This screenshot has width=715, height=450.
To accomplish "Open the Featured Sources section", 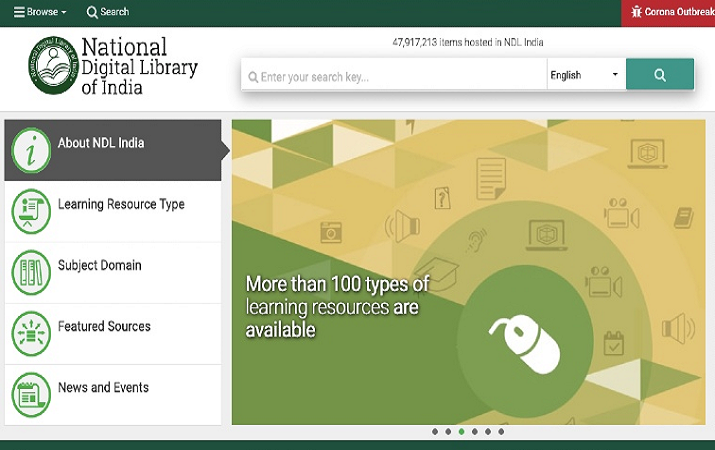I will click(x=104, y=326).
